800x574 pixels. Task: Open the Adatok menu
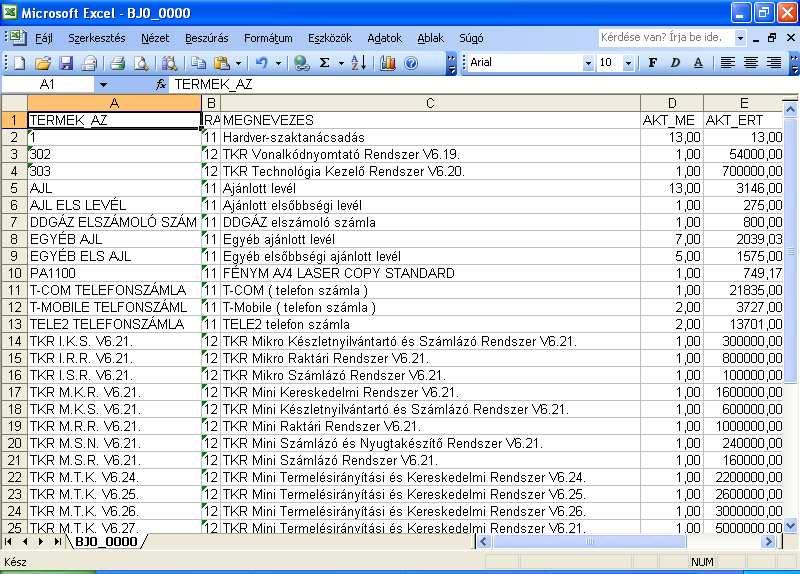384,38
